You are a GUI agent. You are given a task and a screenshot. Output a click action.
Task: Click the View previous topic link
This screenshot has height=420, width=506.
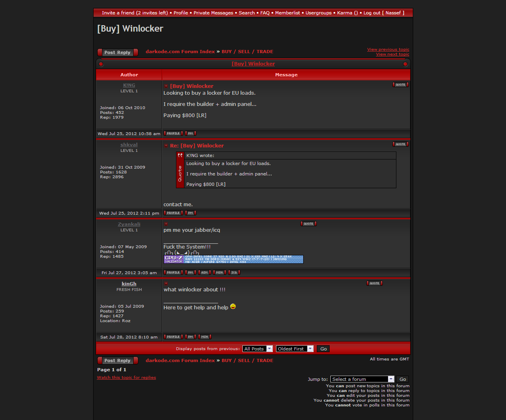pos(388,50)
